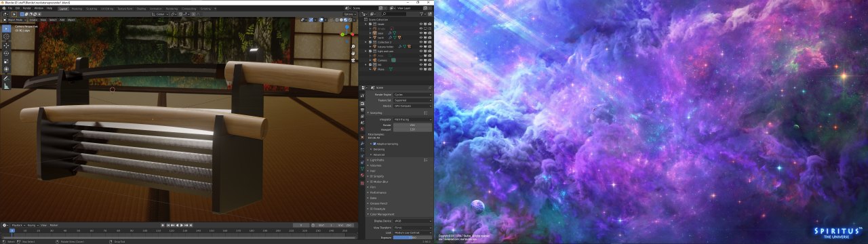868x244 pixels.
Task: Open the Integrator dropdown
Action: tap(412, 119)
